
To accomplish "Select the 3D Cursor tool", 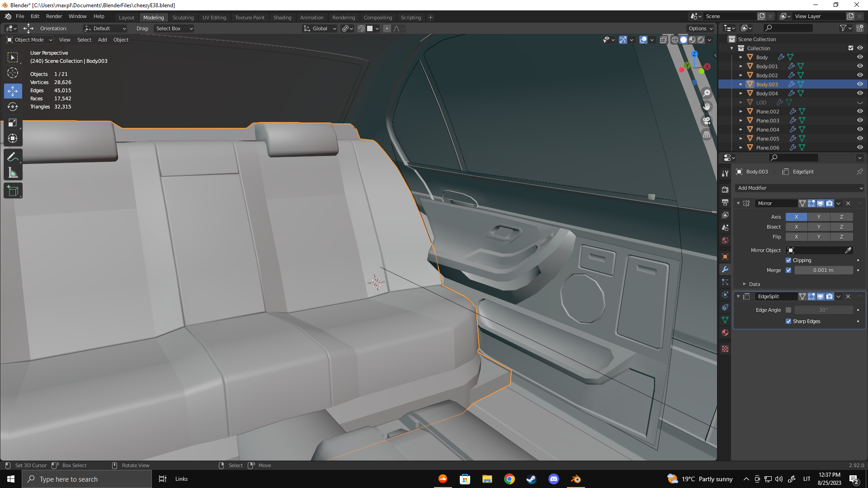I will coord(13,73).
